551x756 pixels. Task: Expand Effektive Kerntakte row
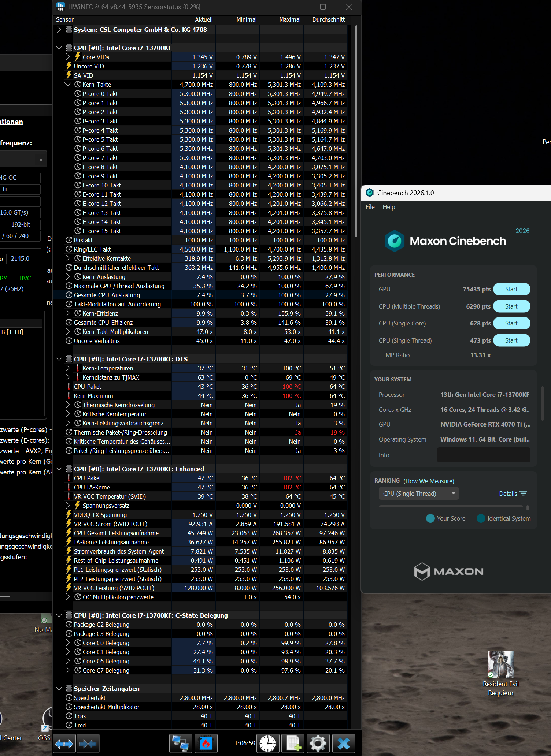[68, 258]
